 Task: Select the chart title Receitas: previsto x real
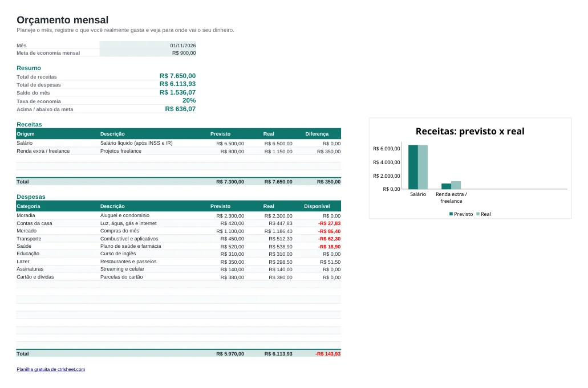[470, 131]
